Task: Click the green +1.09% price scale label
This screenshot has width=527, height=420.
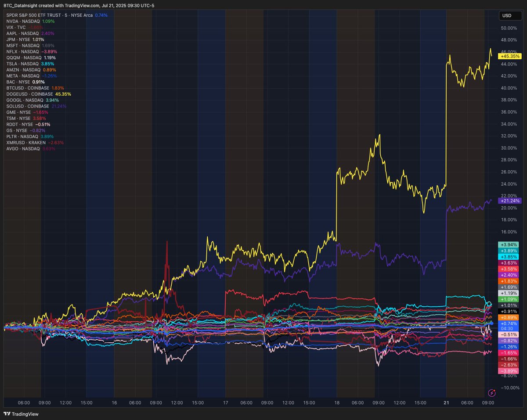Action: pyautogui.click(x=508, y=299)
